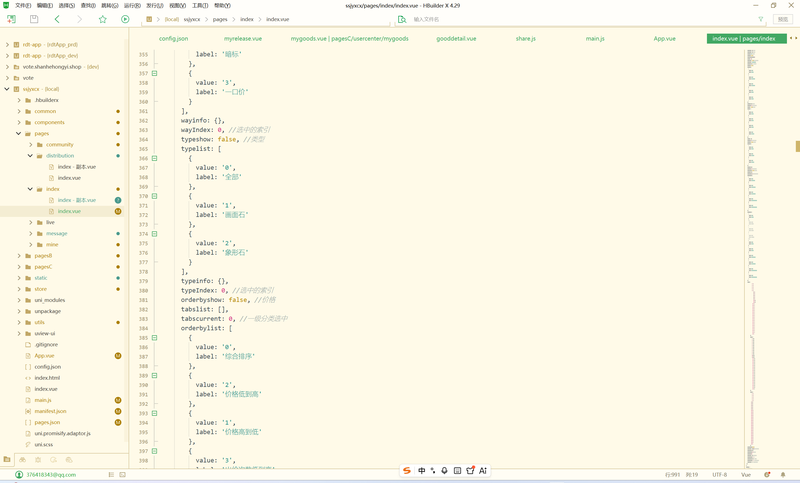Collapse the ssjyxcx local project
This screenshot has width=800, height=483.
pos(7,89)
